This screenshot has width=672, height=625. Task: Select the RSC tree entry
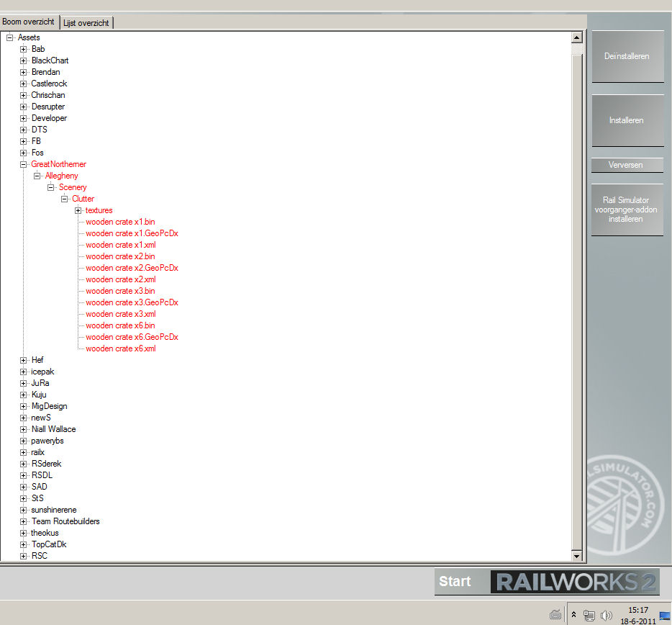(39, 556)
